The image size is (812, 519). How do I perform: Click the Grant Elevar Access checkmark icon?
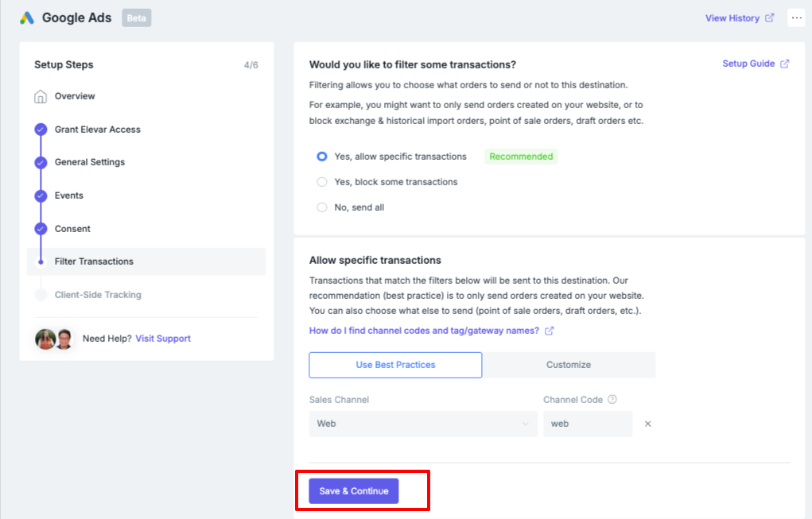pyautogui.click(x=41, y=130)
